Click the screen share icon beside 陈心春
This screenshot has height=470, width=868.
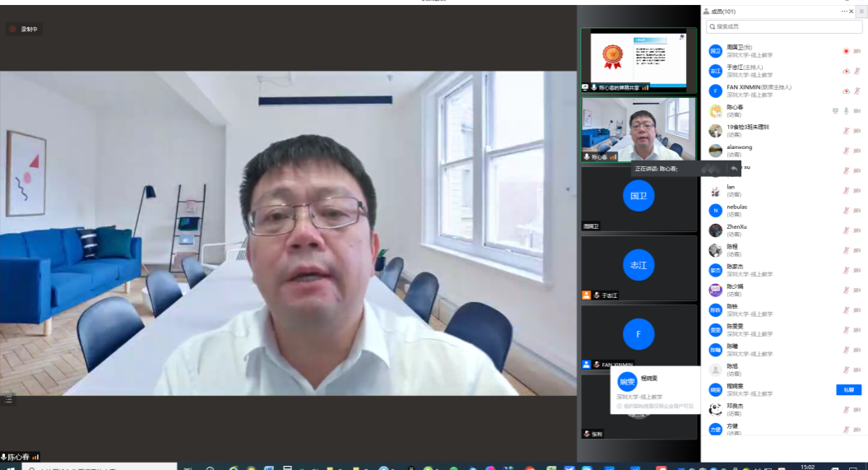point(835,110)
